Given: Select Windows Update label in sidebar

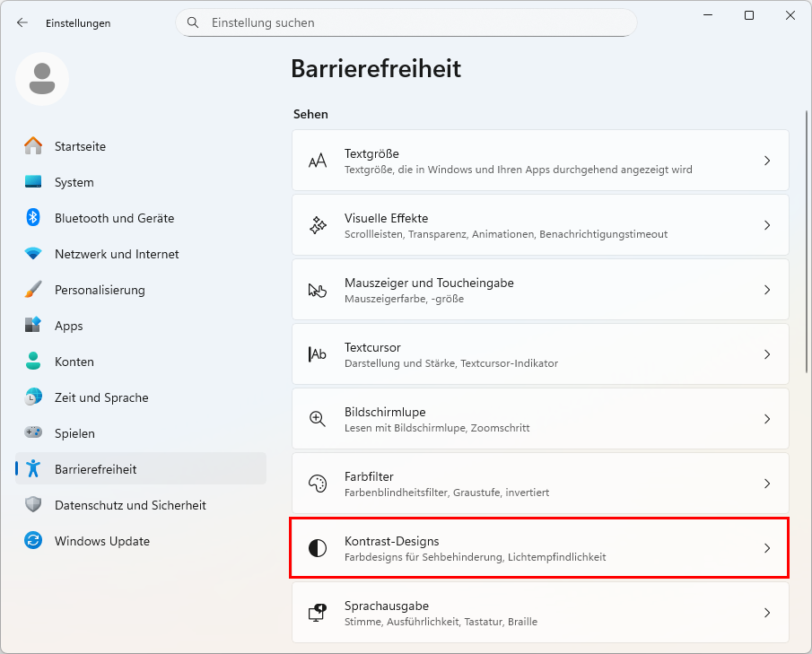Looking at the screenshot, I should 102,541.
